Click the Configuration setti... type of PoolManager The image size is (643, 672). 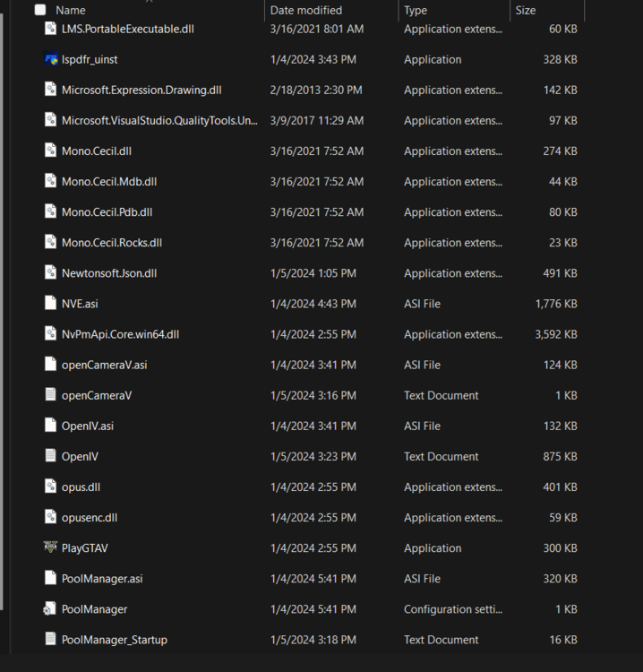pyautogui.click(x=453, y=609)
